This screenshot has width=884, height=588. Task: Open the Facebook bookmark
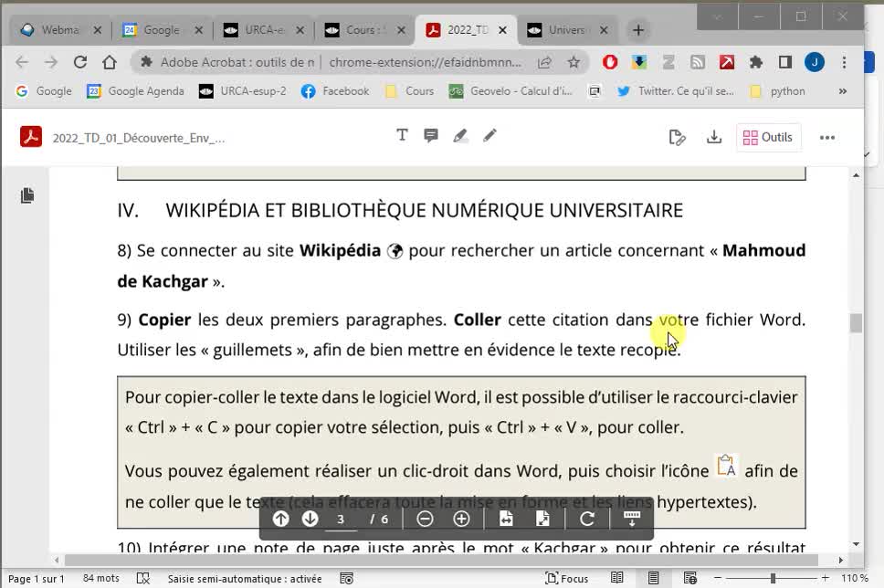pos(335,91)
